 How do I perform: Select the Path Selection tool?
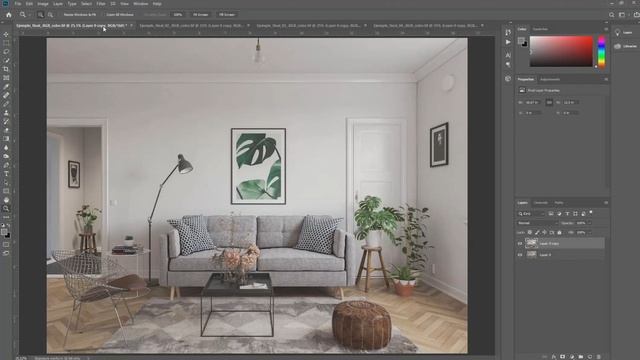pos(6,182)
